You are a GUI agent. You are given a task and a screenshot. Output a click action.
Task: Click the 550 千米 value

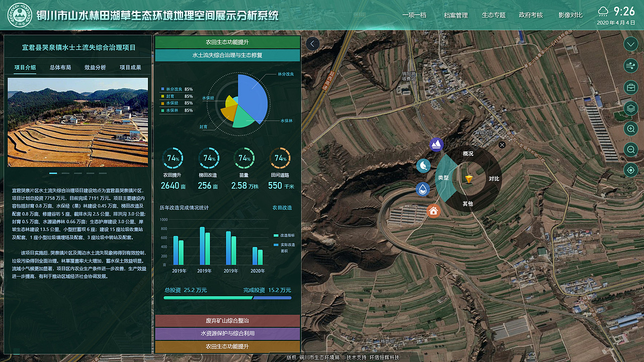coord(281,186)
